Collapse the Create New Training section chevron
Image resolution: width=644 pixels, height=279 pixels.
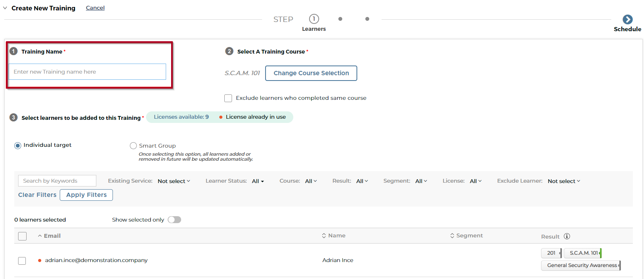click(x=5, y=8)
